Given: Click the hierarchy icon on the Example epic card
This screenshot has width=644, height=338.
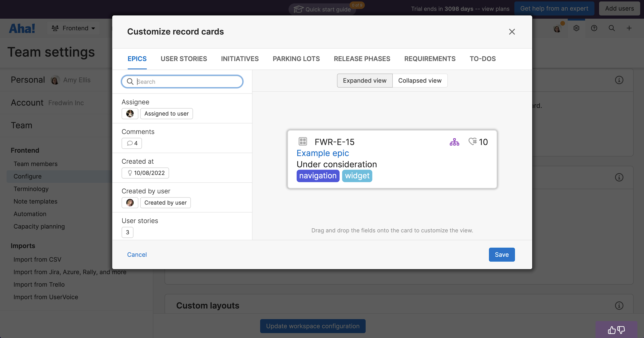Looking at the screenshot, I should pyautogui.click(x=454, y=142).
